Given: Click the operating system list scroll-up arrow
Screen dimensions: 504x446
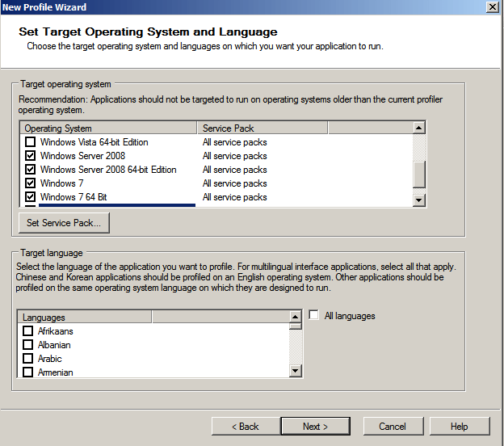Looking at the screenshot, I should tap(419, 128).
